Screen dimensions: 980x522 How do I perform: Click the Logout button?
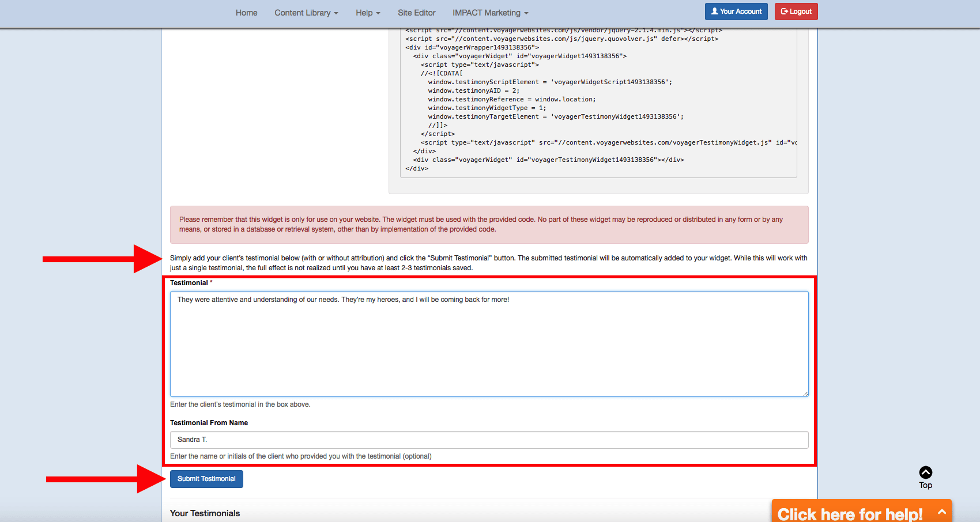point(796,12)
